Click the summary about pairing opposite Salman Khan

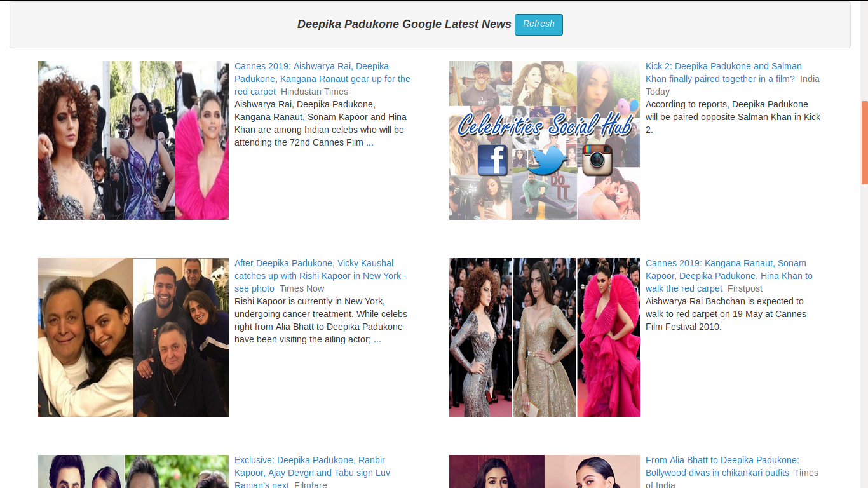click(x=733, y=117)
